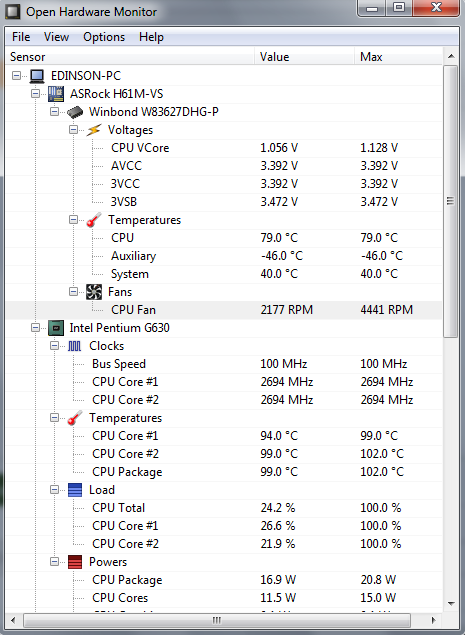Select the AVCC voltage row

click(x=224, y=166)
